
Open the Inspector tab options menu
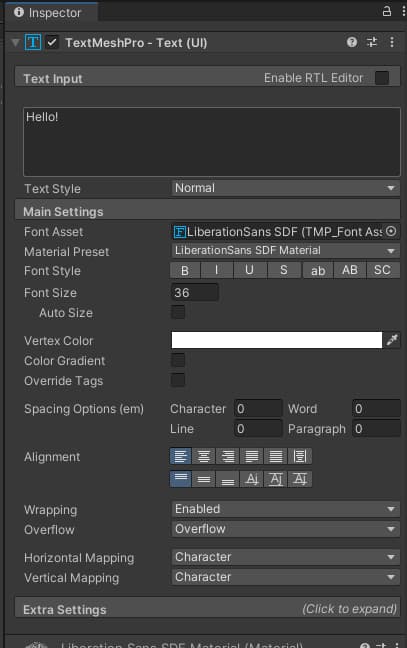403,11
